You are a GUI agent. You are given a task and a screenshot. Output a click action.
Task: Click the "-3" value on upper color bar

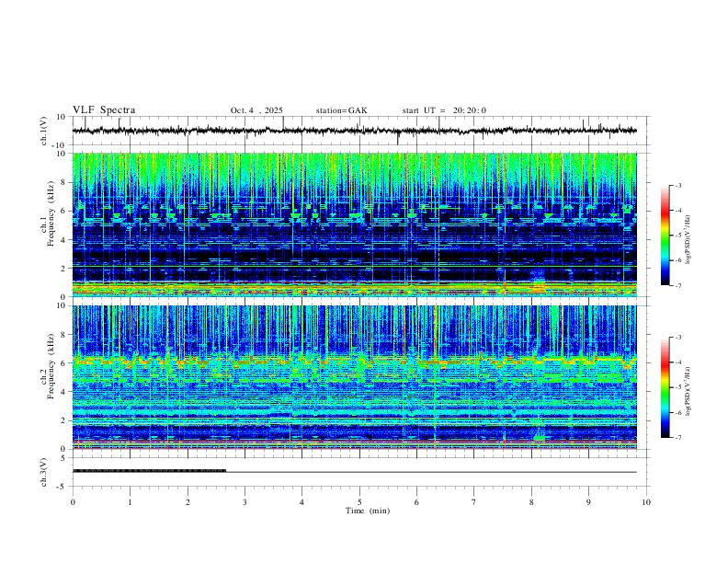678,185
